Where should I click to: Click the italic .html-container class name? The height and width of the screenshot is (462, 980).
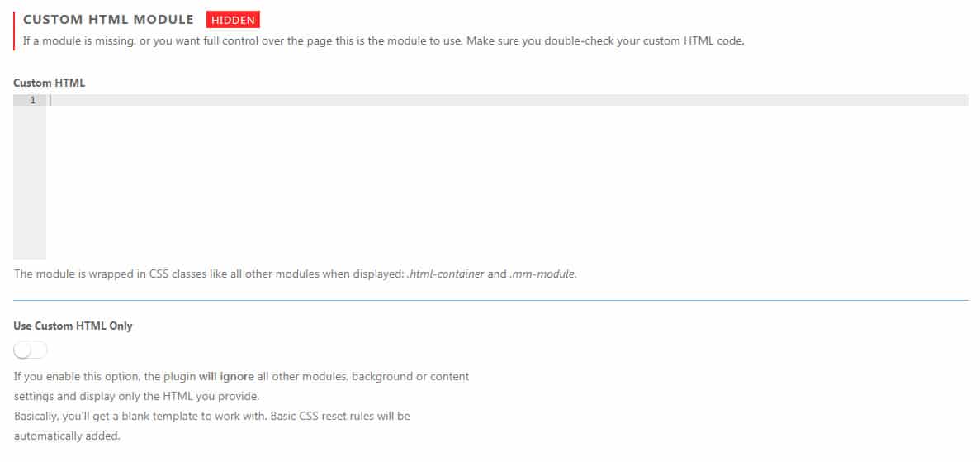[446, 274]
